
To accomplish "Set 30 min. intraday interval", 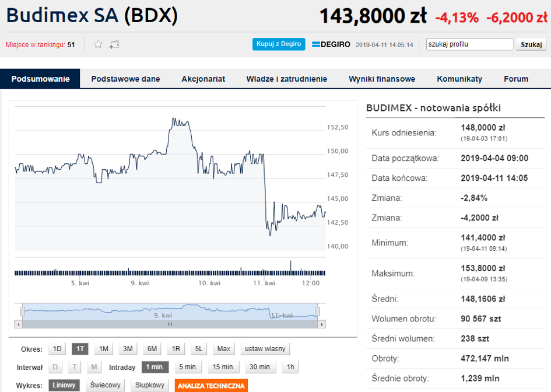I will (x=261, y=367).
